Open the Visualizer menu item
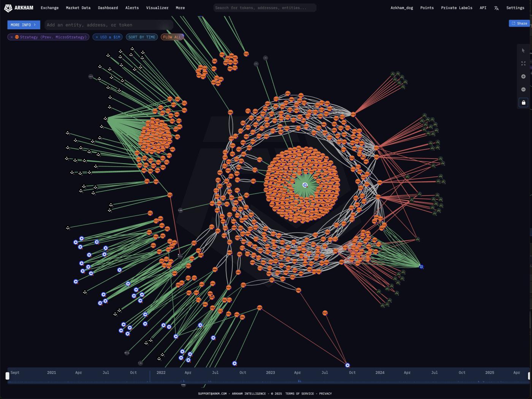 pos(157,8)
